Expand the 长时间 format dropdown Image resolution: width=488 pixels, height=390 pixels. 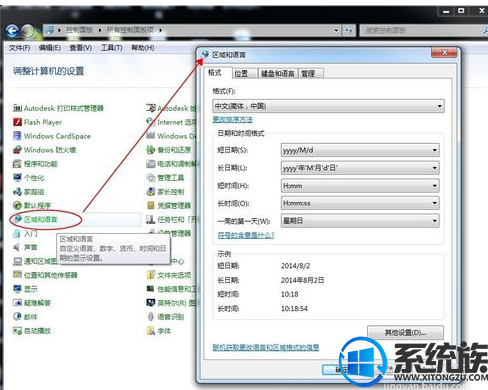[x=360, y=203]
